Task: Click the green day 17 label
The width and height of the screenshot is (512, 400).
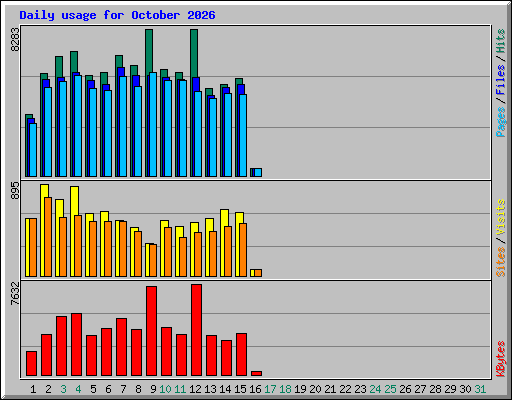Action: (x=270, y=389)
